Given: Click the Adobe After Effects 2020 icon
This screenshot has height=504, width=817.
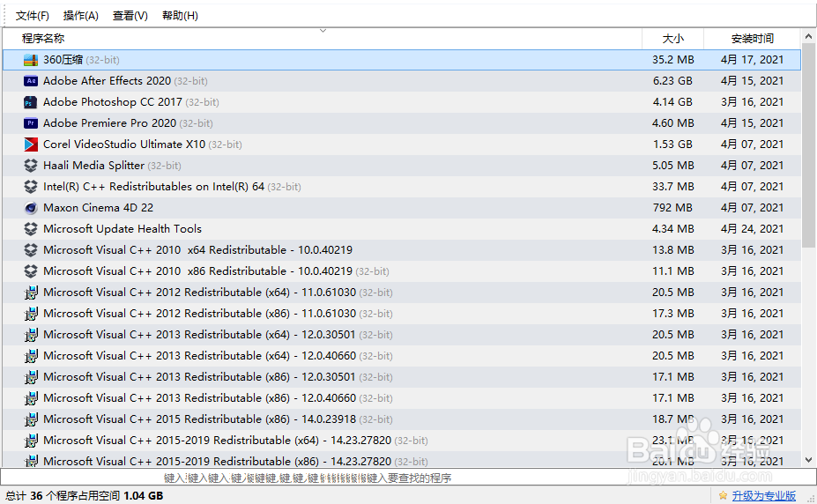Looking at the screenshot, I should pyautogui.click(x=31, y=81).
